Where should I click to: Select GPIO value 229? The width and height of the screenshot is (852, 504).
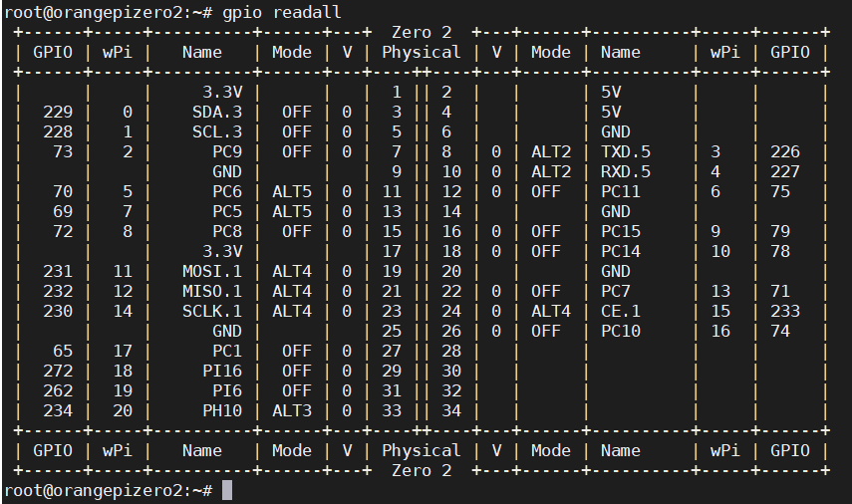[58, 112]
